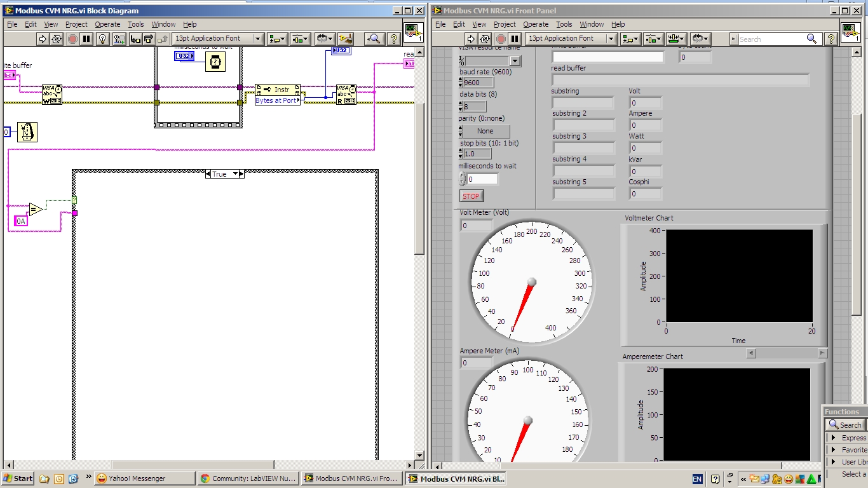The image size is (868, 488).
Task: Show Context Help in Block Diagram window
Action: tap(394, 39)
